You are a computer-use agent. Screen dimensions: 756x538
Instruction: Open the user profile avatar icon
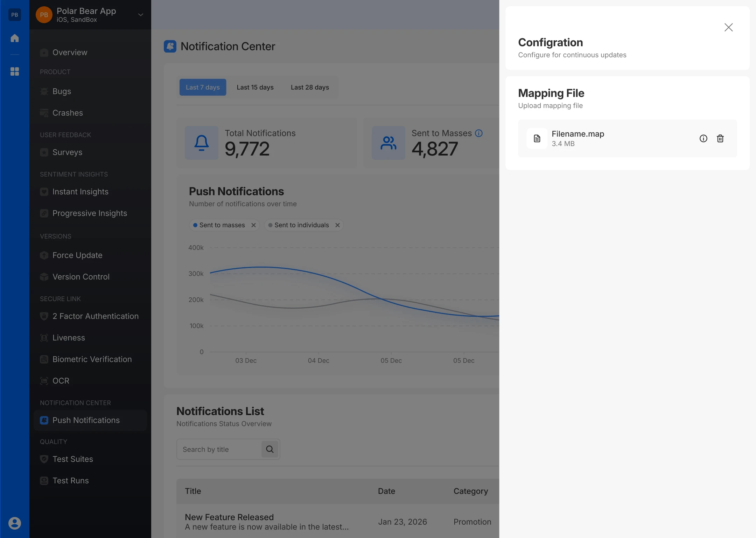pyautogui.click(x=15, y=523)
